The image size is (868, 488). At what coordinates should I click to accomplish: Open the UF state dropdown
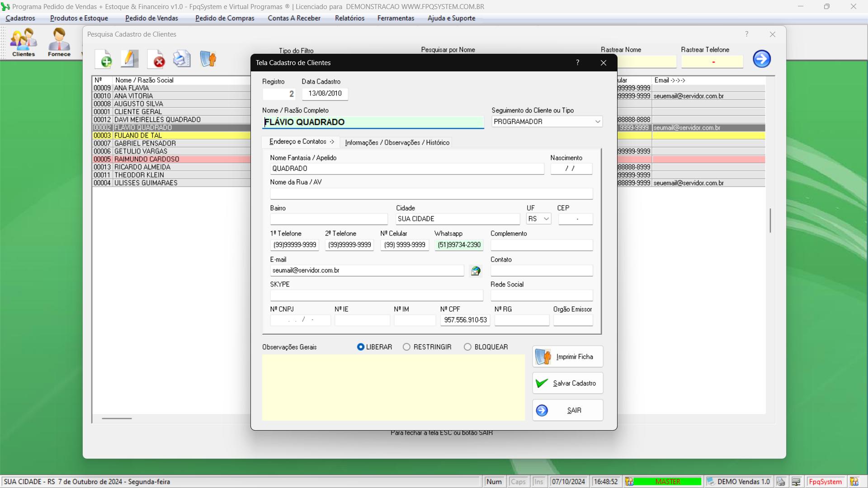[x=546, y=219]
